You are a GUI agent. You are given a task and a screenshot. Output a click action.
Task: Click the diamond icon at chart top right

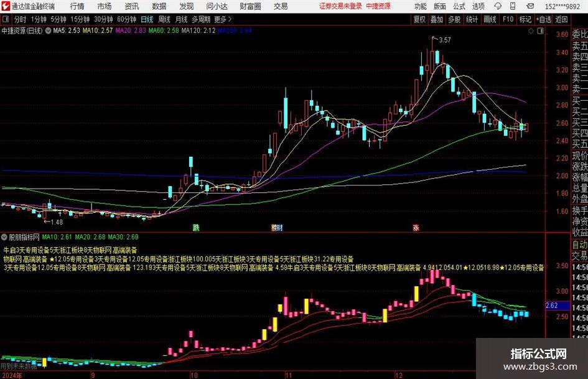coord(531,31)
